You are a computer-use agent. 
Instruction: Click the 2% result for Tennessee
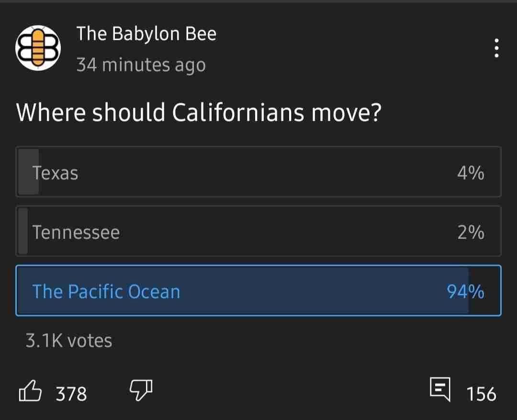click(471, 232)
